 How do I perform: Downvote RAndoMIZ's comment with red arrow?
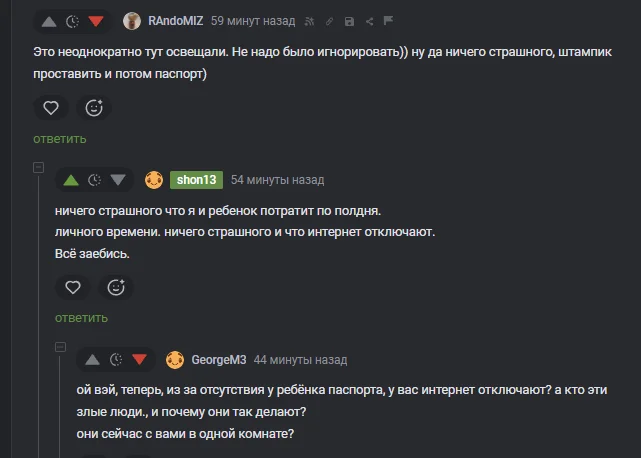(x=96, y=21)
